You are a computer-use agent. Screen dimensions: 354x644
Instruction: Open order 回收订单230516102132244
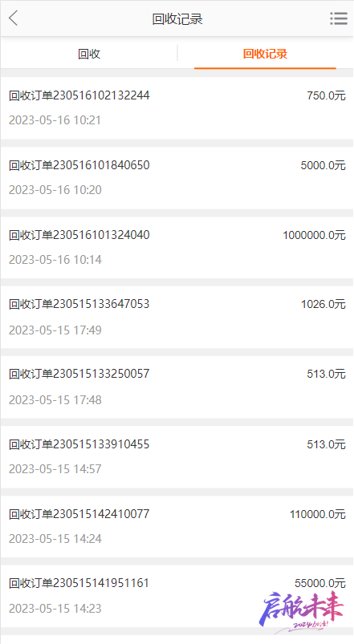[177, 108]
